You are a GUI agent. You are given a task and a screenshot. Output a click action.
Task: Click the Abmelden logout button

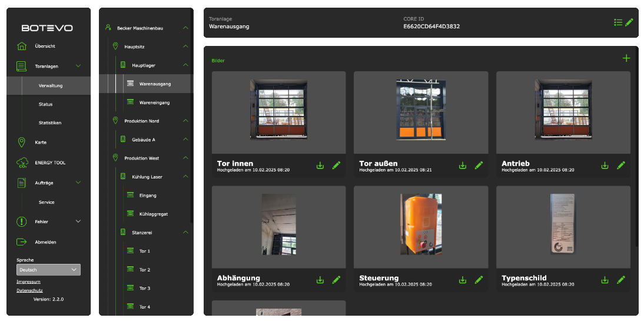pyautogui.click(x=45, y=242)
